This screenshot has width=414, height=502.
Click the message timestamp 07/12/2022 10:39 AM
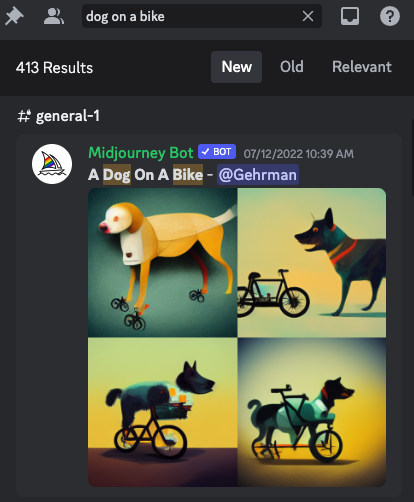tap(299, 154)
